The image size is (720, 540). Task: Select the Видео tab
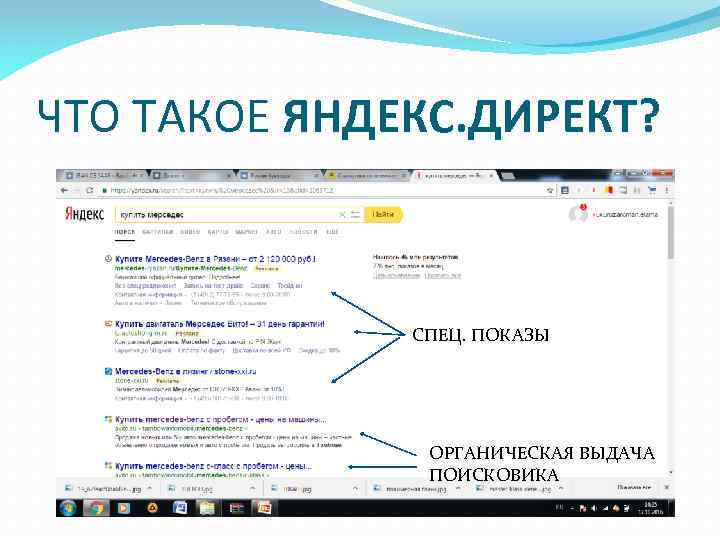pos(190,232)
